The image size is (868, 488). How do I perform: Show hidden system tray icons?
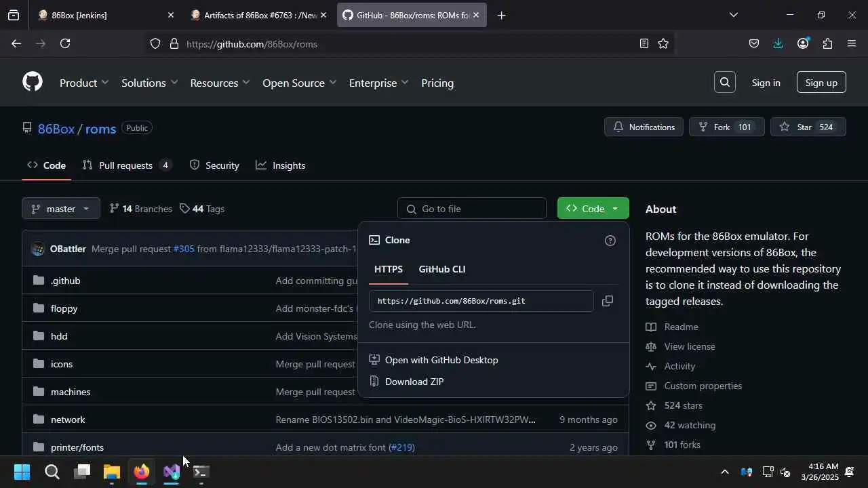coord(724,472)
